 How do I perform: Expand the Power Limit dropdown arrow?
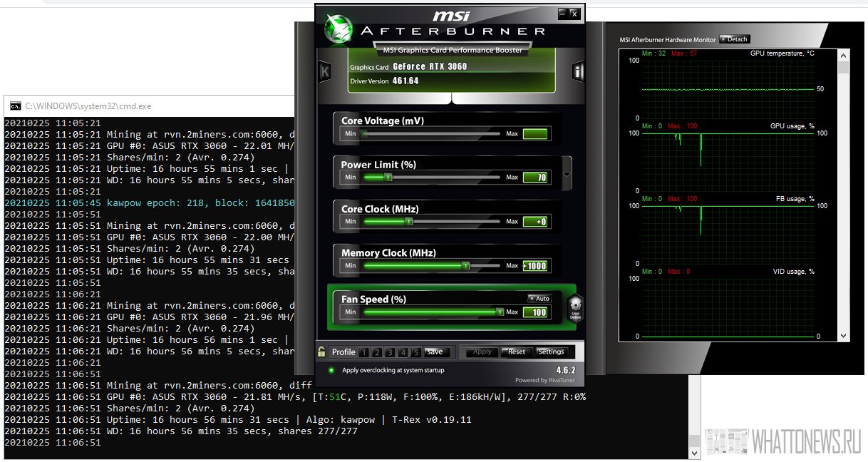(567, 174)
